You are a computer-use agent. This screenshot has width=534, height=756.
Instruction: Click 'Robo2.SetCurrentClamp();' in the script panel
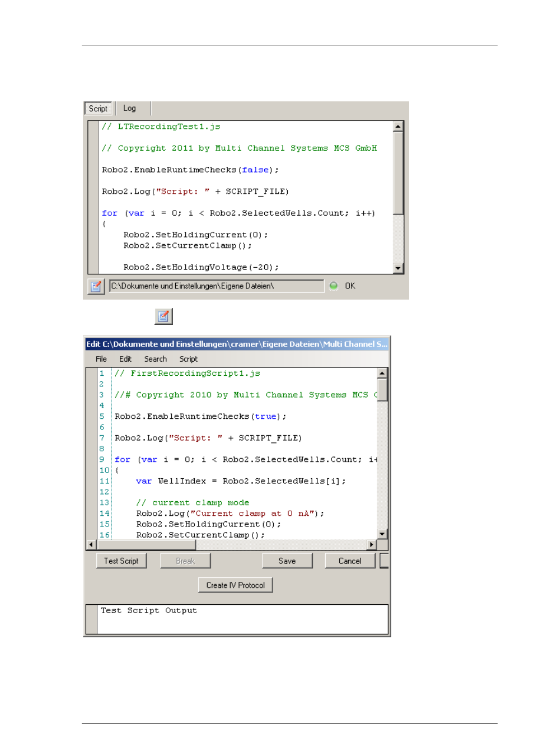pyautogui.click(x=188, y=246)
